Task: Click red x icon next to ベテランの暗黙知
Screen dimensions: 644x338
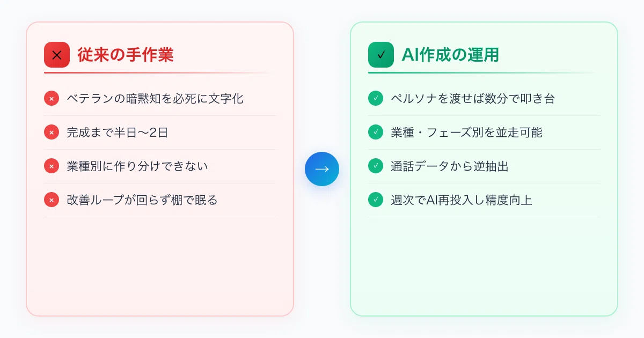Action: click(x=52, y=98)
